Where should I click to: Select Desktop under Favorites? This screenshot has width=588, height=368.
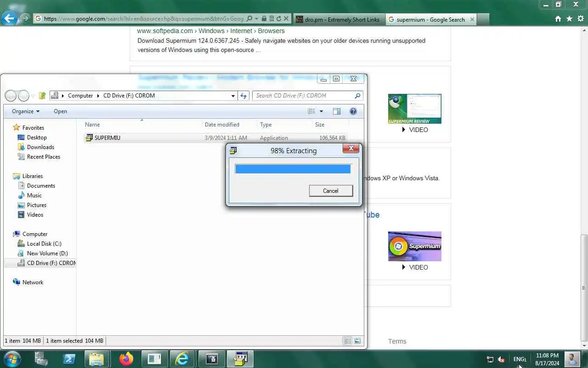pyautogui.click(x=37, y=138)
